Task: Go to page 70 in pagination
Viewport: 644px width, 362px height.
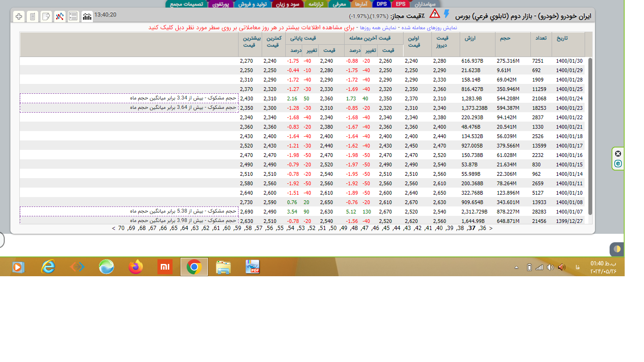Action: (121, 228)
